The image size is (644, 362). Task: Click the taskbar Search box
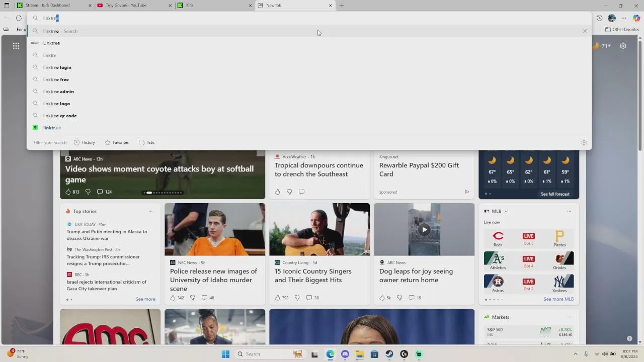pos(270,354)
